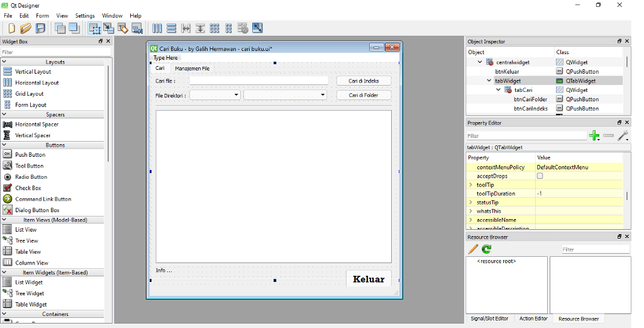This screenshot has width=644, height=328.
Task: Collapse the tabWidget tree node
Action: pyautogui.click(x=489, y=81)
